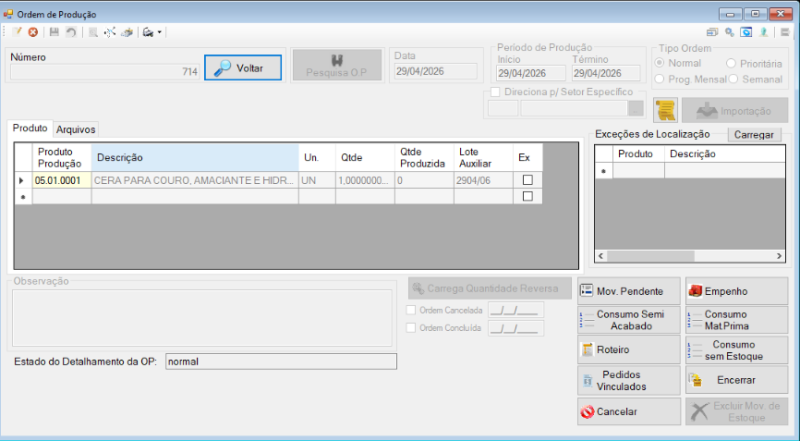Open Roteiro
The height and width of the screenshot is (441, 800).
629,350
